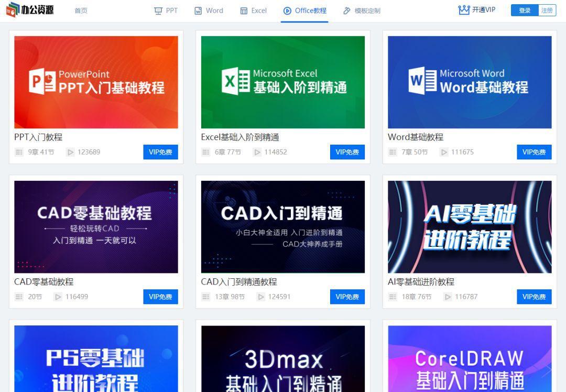Click the chapter list icon beside 9章 41节
566x392 pixels.
click(19, 153)
